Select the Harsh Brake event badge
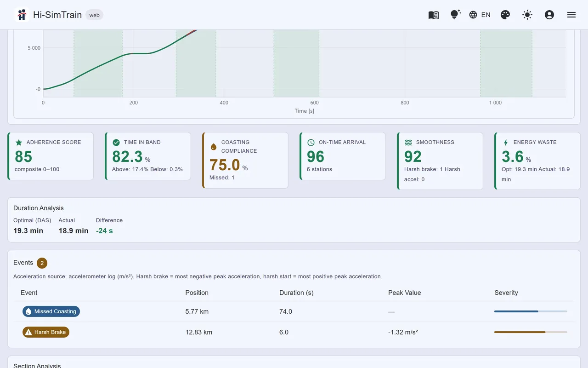The image size is (588, 368). (46, 332)
